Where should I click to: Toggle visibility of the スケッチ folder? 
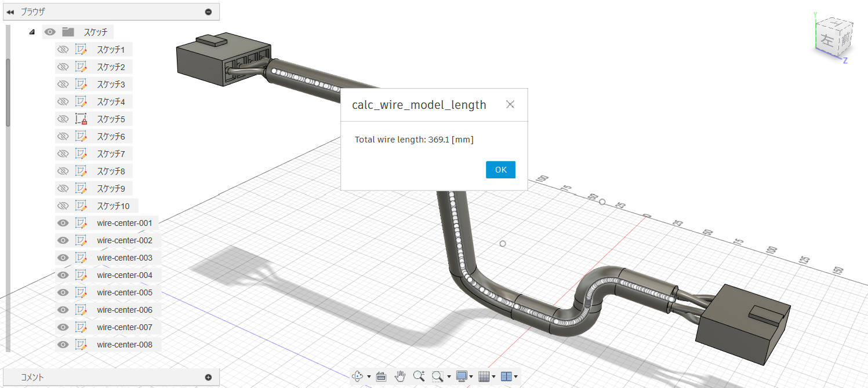click(50, 32)
